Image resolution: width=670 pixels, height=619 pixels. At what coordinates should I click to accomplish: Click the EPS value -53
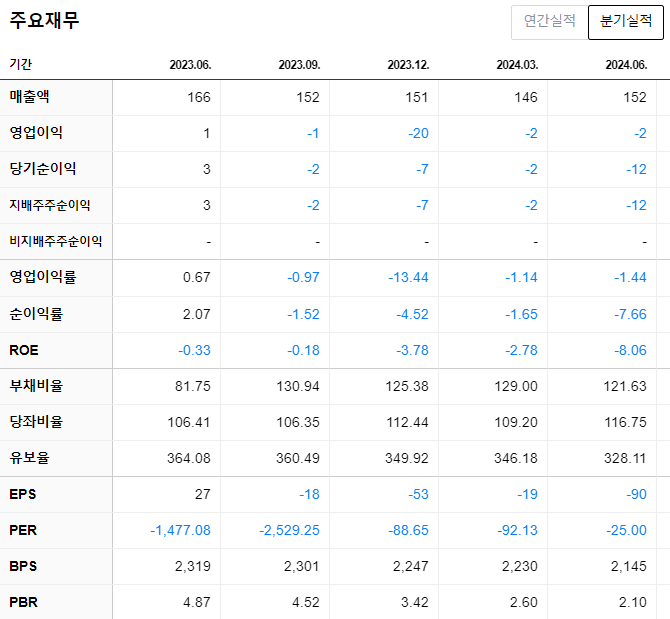coord(418,494)
